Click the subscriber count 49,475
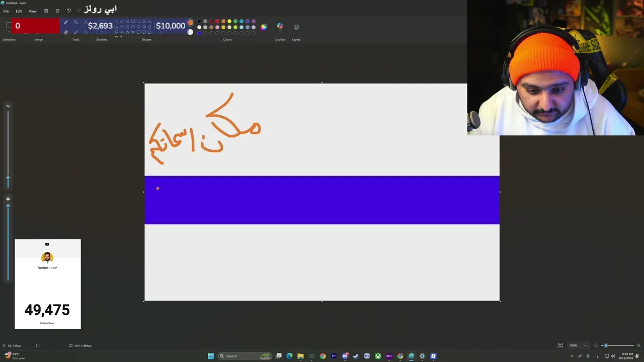 pyautogui.click(x=47, y=310)
